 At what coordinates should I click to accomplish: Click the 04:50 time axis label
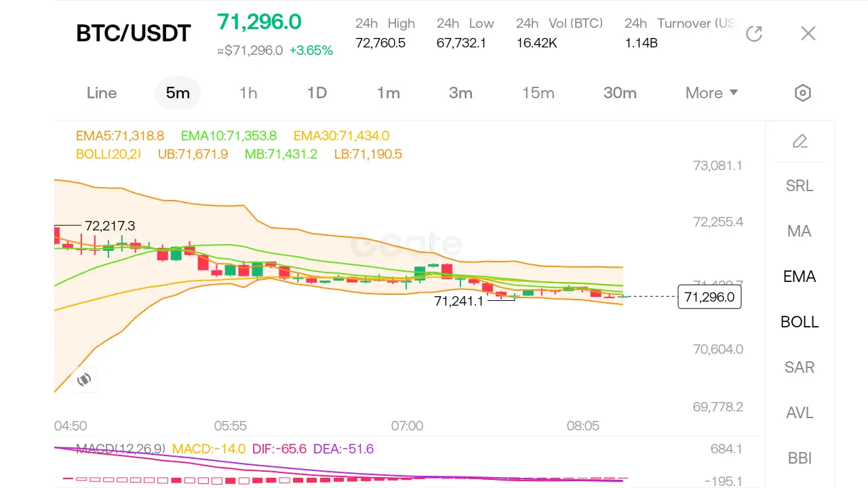71,426
